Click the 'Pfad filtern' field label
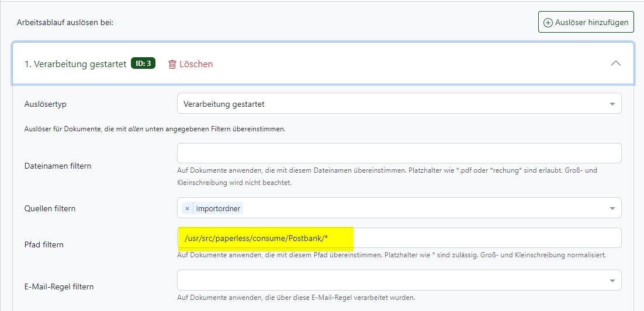Viewport: 644px width, 311px height. point(44,244)
